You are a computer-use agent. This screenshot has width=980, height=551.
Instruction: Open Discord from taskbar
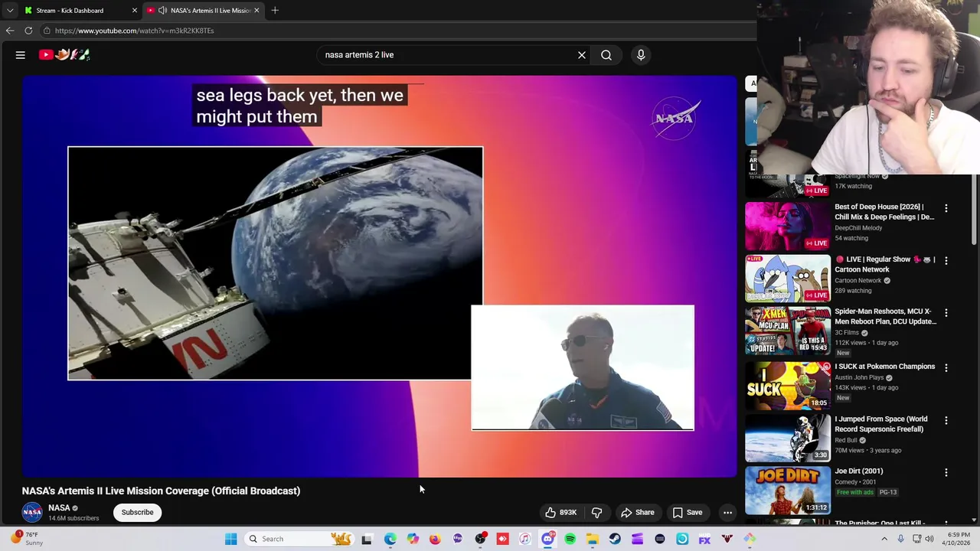point(547,540)
